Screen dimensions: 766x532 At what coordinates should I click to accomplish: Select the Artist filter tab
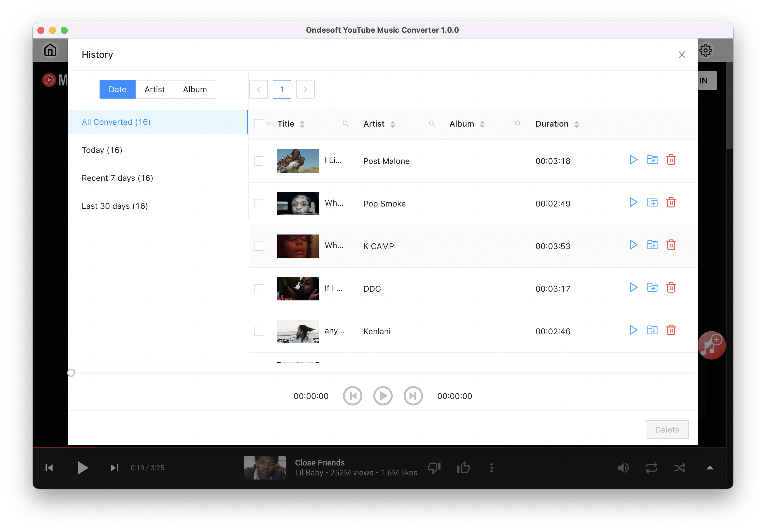click(154, 88)
